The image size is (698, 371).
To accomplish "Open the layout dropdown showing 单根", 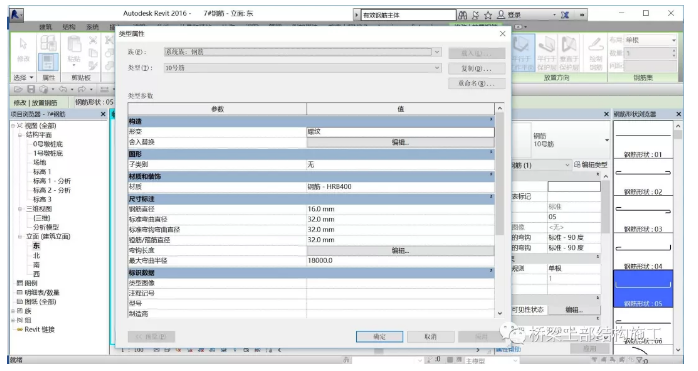I will pos(650,40).
